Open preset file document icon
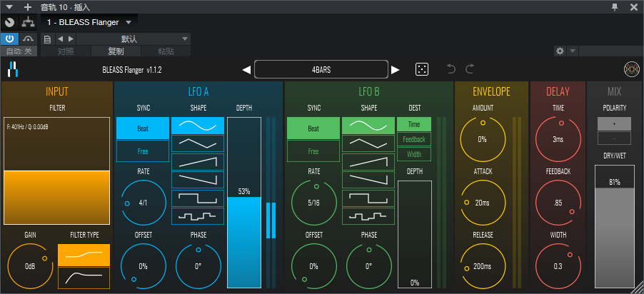Screen dimensions: 644x294 click(x=47, y=39)
